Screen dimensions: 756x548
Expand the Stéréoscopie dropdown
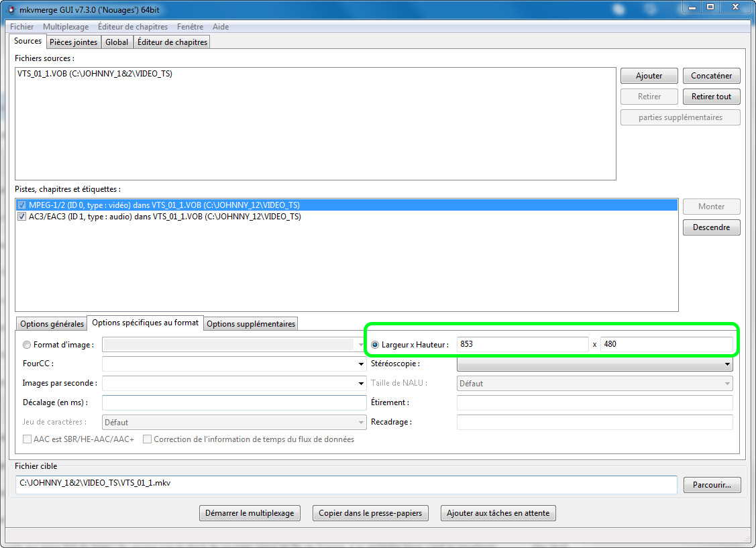tap(727, 364)
